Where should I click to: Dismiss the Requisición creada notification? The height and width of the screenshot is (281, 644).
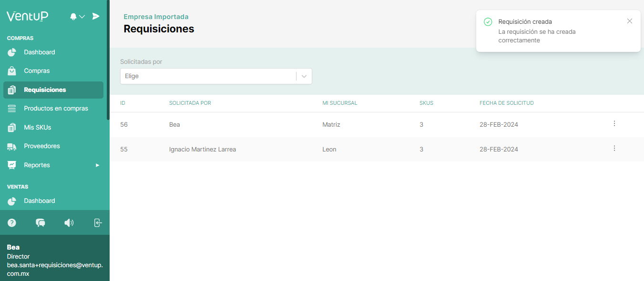click(x=629, y=21)
